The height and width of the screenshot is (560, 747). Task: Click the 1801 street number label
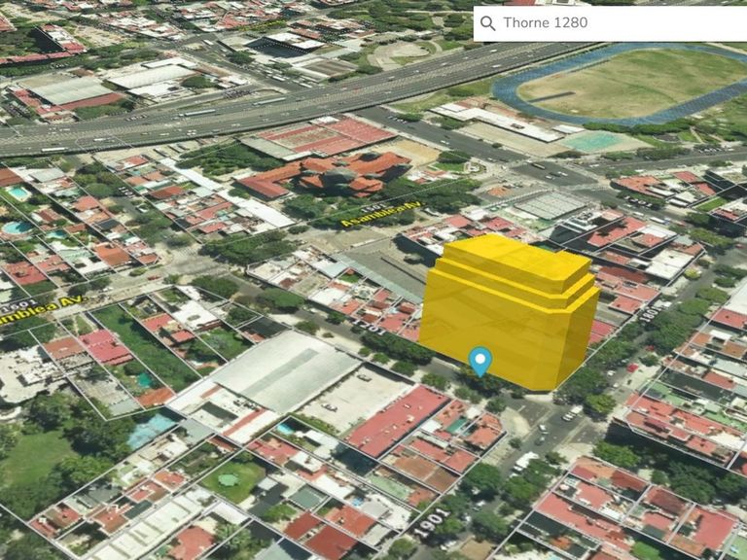coord(650,313)
